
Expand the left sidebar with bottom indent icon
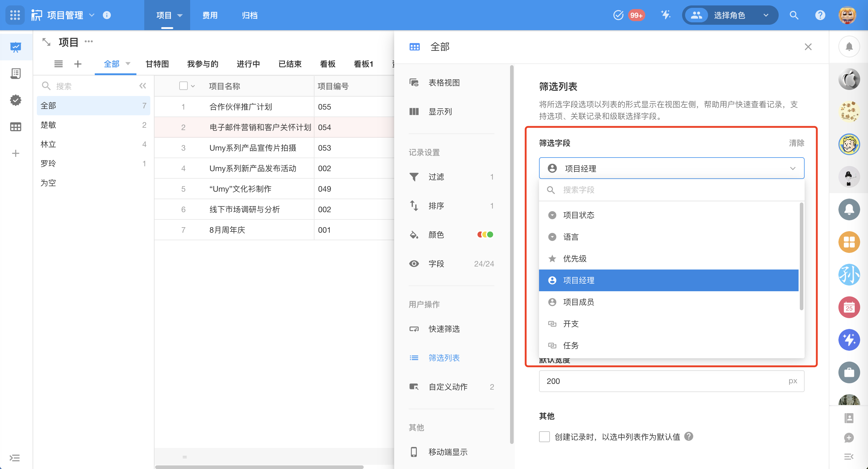[x=14, y=458]
